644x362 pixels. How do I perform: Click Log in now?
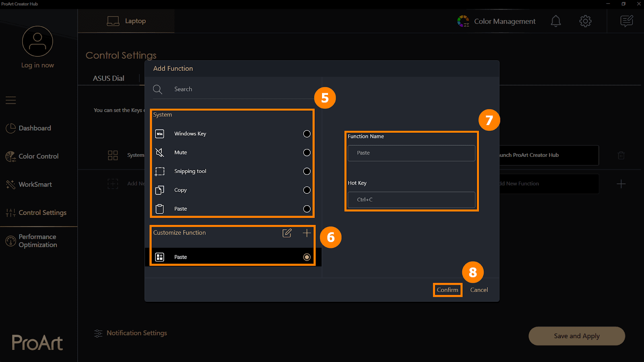pos(37,65)
